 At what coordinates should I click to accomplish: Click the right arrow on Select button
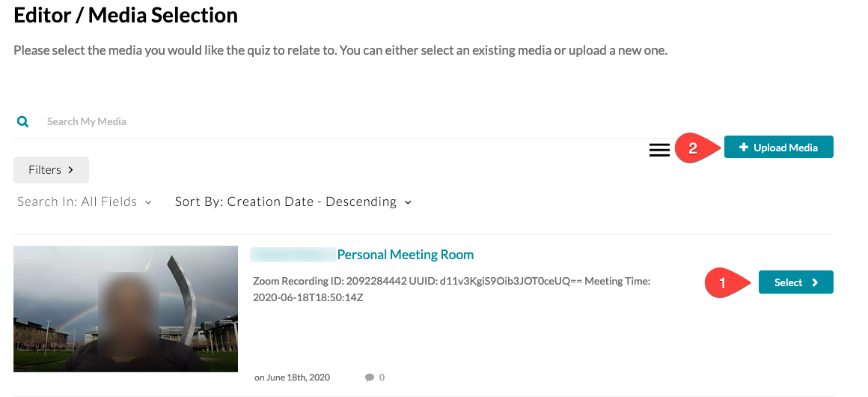[x=815, y=282]
